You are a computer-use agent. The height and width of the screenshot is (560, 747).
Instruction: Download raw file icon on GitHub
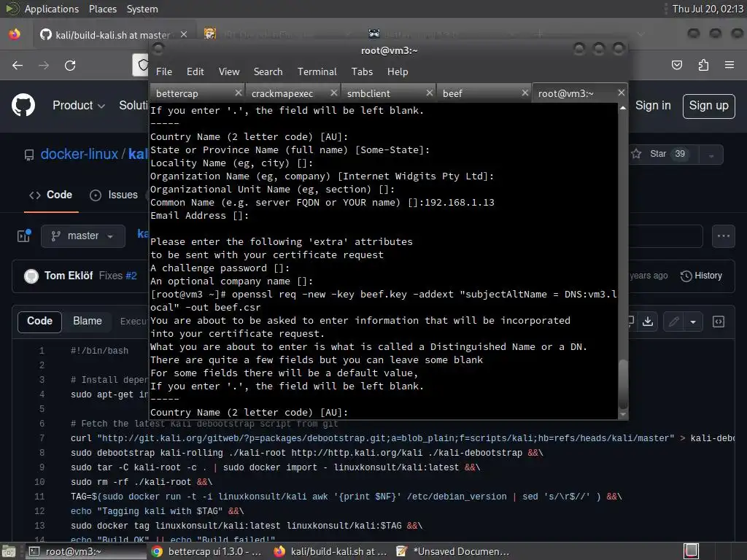click(648, 322)
